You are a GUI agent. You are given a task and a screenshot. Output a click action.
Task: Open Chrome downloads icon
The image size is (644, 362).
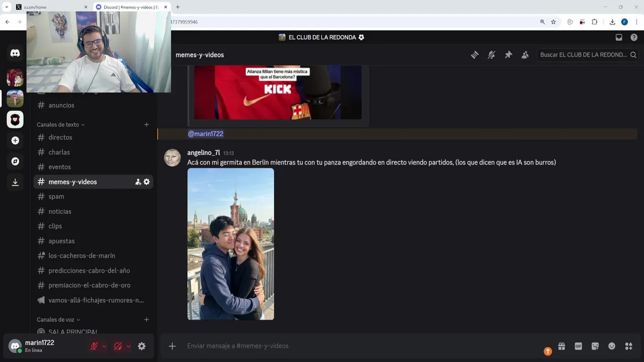[612, 22]
